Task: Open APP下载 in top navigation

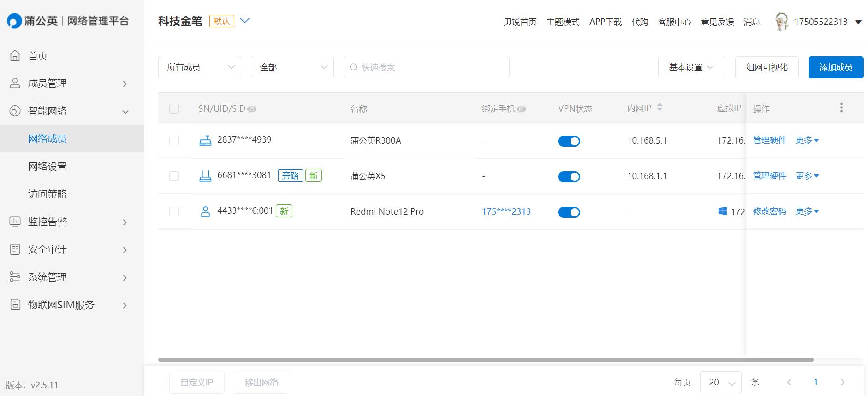Action: click(606, 22)
